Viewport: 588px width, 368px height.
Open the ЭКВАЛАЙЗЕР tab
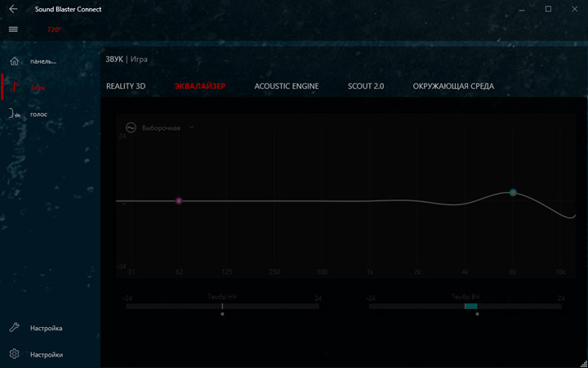200,86
